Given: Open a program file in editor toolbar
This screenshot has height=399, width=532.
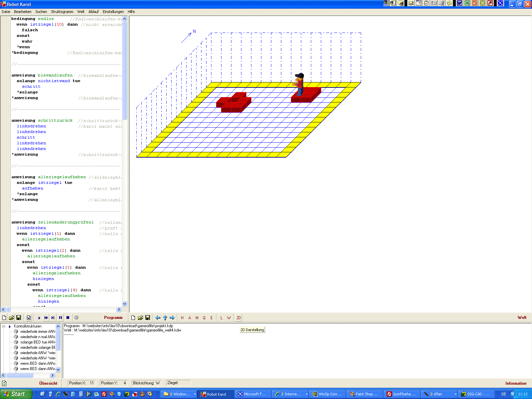Looking at the screenshot, I should point(11,318).
